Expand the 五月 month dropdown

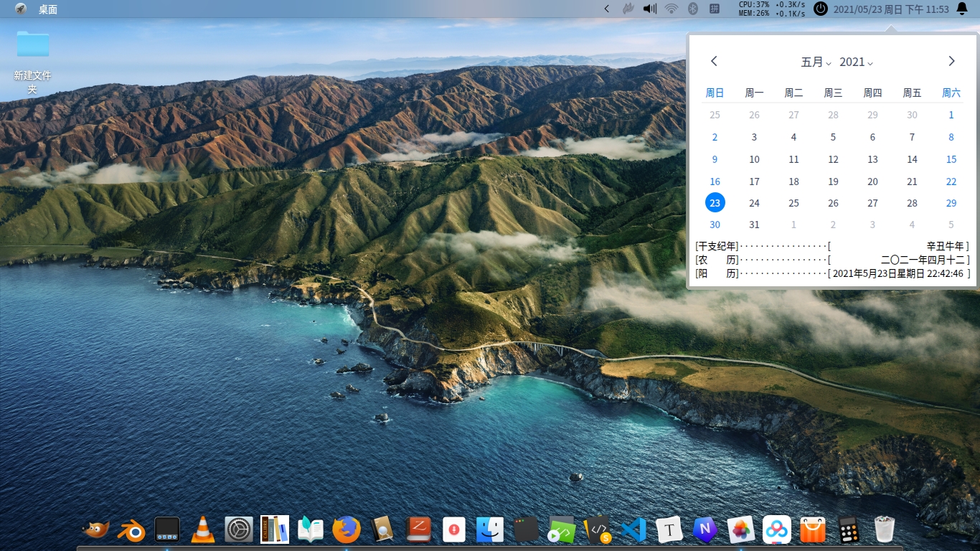816,62
